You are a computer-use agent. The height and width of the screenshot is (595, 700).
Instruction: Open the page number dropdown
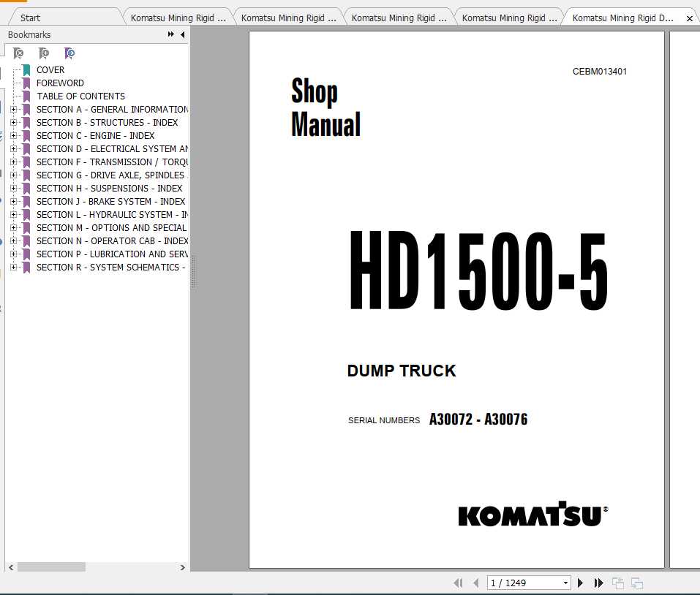[565, 583]
